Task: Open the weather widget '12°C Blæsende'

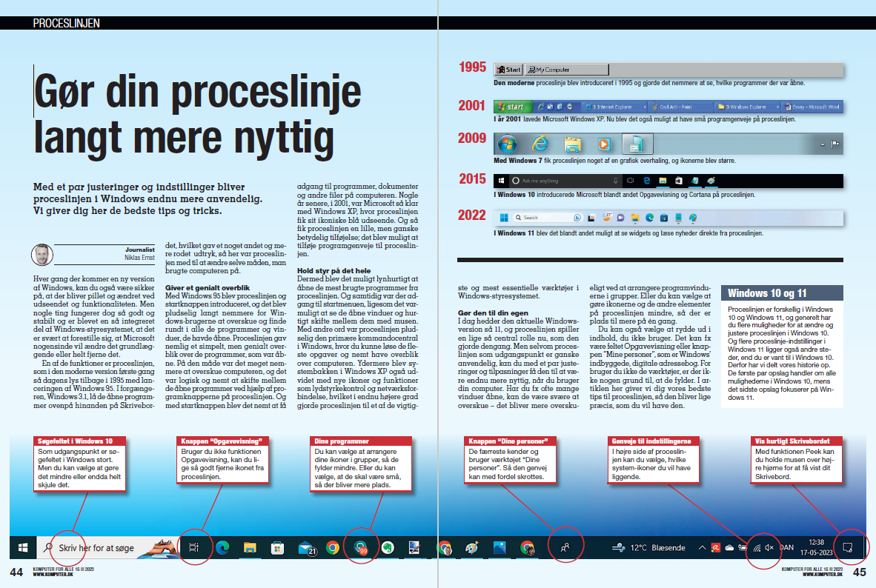Action: 648,548
